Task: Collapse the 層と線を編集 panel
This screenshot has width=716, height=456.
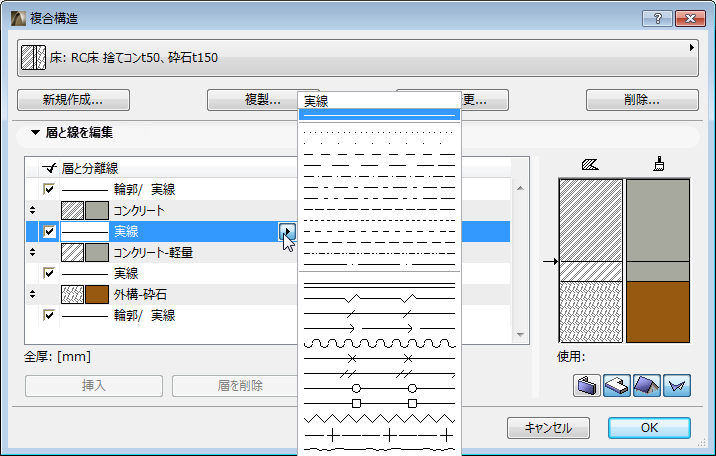Action: [35, 133]
